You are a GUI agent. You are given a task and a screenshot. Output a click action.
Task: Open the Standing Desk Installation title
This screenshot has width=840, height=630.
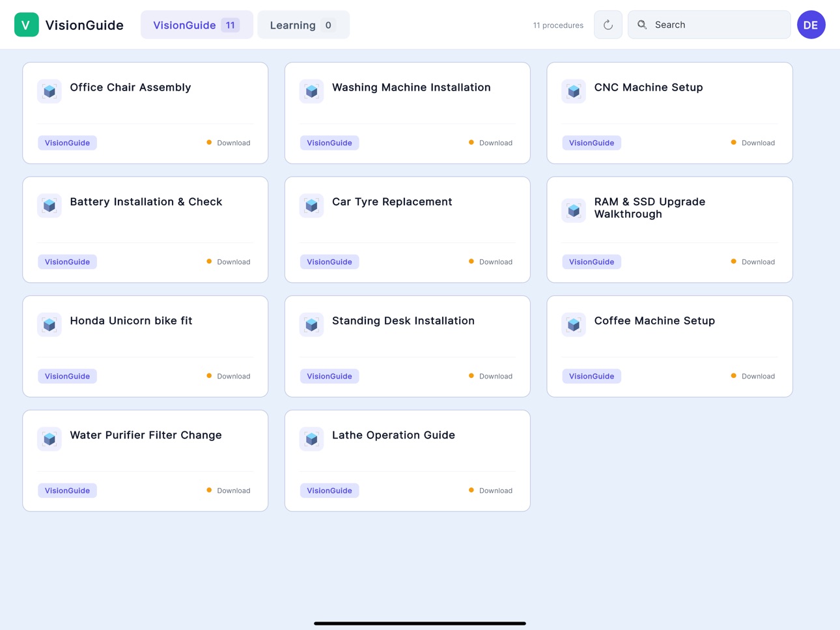click(x=403, y=321)
